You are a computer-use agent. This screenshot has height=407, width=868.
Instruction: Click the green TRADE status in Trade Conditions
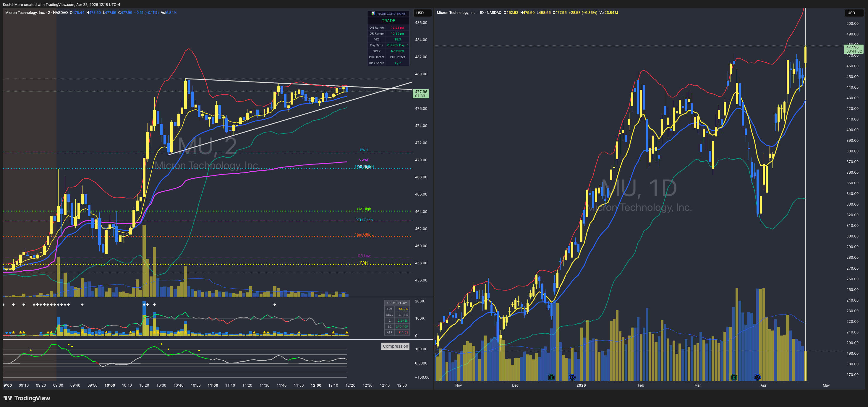tap(388, 21)
